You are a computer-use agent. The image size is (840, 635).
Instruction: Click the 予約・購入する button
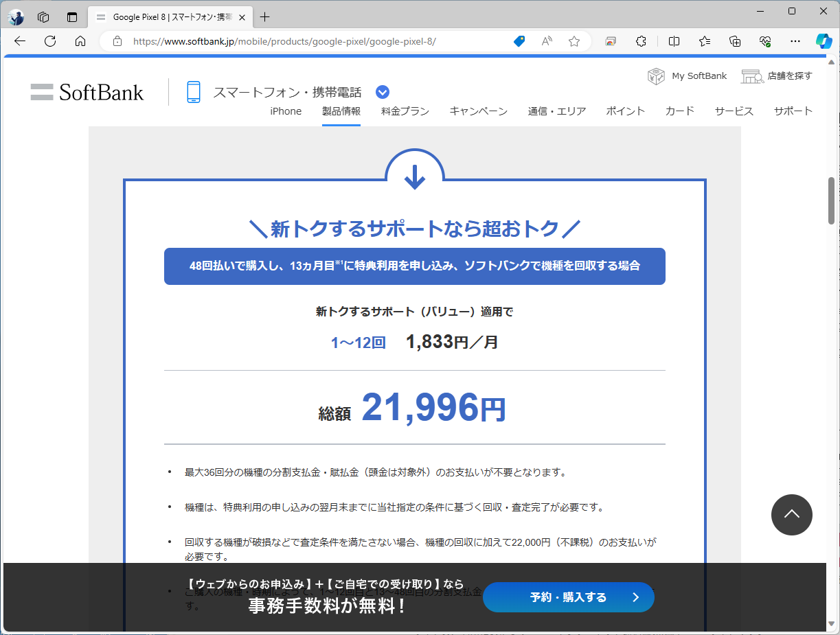[568, 597]
